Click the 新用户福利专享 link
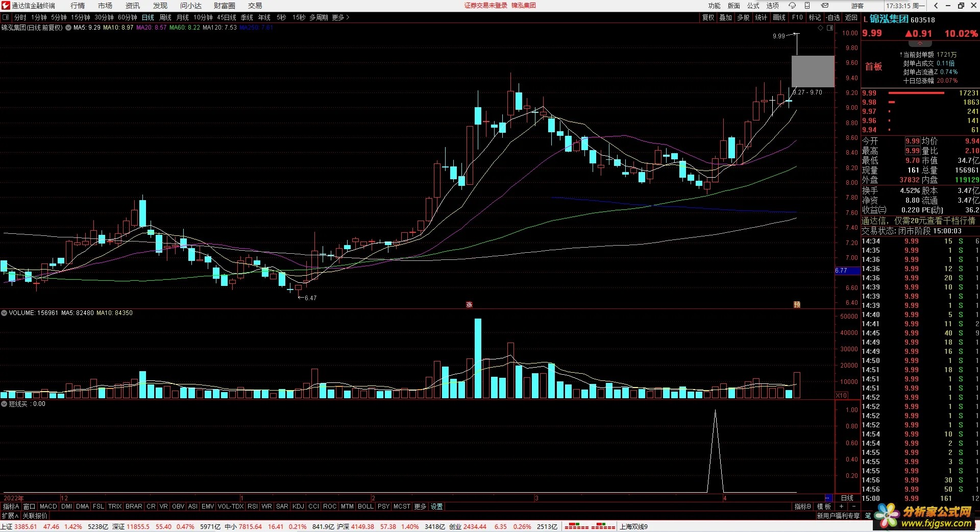This screenshot has height=532, width=980. 838,516
